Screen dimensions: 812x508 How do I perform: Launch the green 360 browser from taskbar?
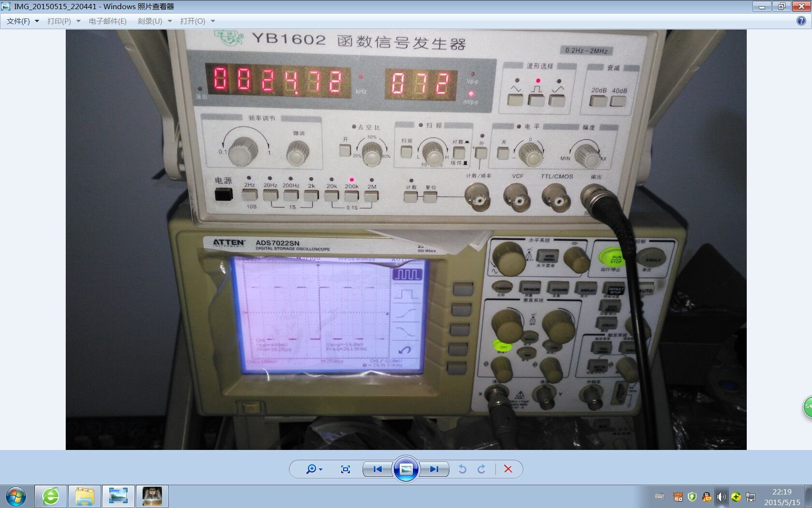(x=51, y=496)
